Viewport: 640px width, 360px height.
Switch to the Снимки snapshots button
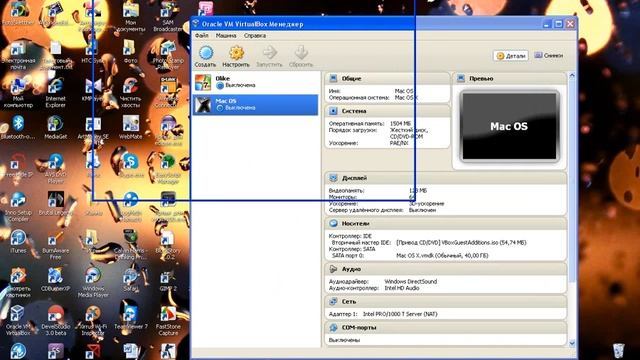(x=549, y=55)
